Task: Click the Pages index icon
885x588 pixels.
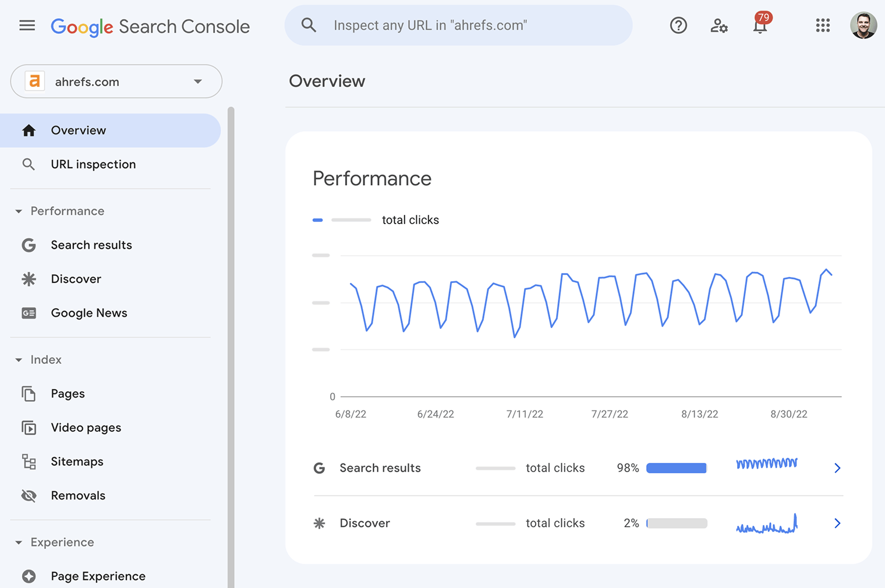Action: 29,394
